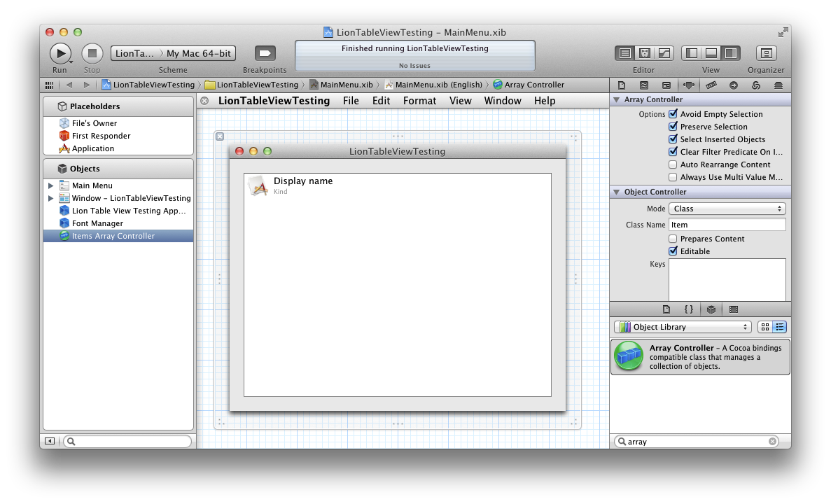
Task: Show the File Template library
Action: click(x=666, y=309)
